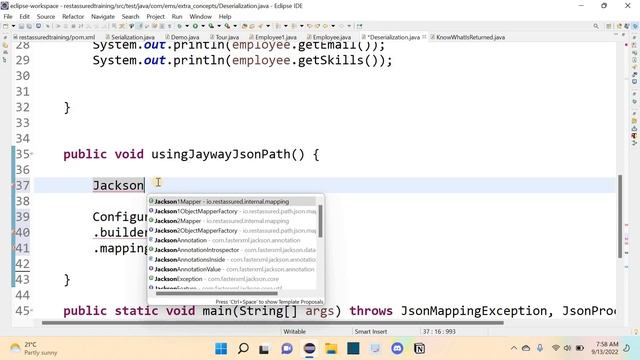This screenshot has width=640, height=360.
Task: Switch to the KnowWhatIsReturned.java tab
Action: [x=467, y=37]
